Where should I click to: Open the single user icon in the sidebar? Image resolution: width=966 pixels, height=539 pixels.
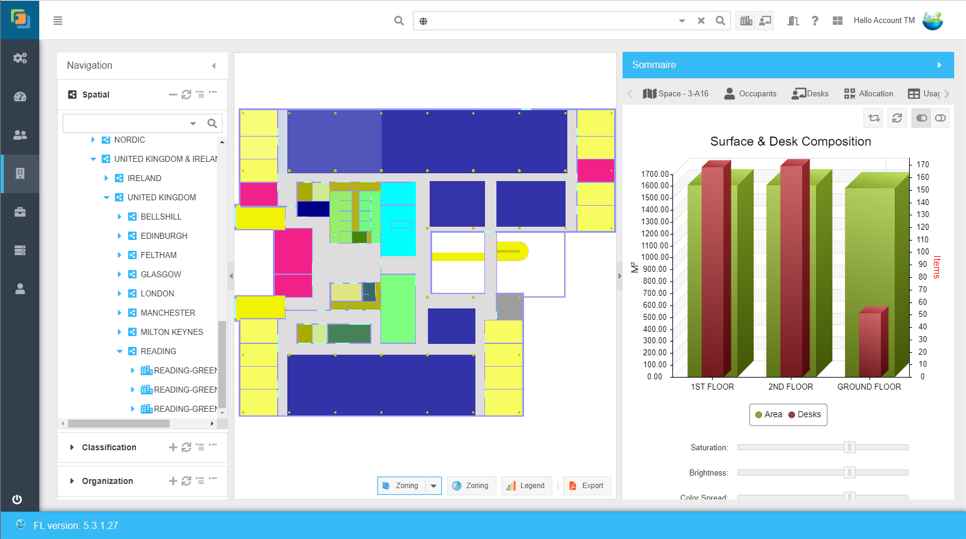[20, 289]
